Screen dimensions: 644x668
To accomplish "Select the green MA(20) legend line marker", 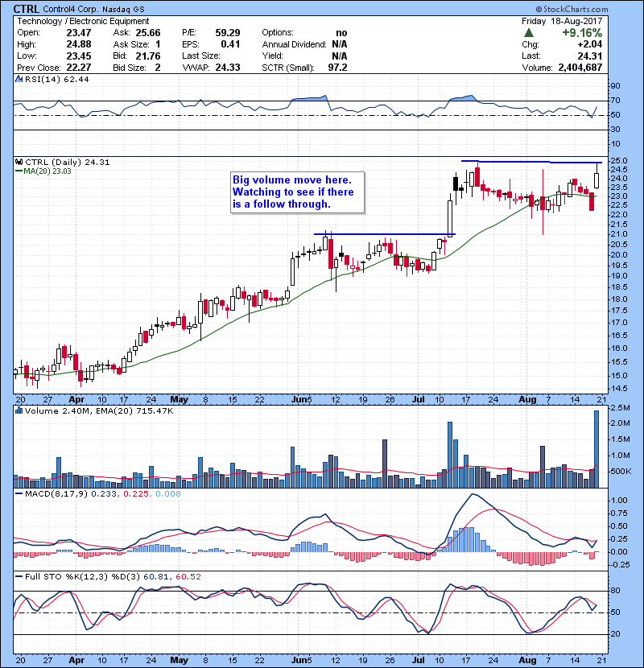I will (19, 171).
